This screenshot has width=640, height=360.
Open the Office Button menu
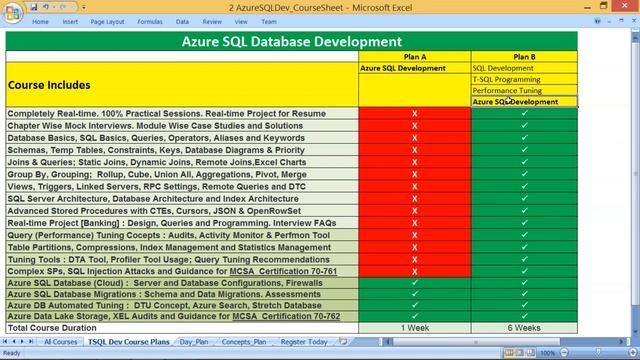click(x=12, y=13)
